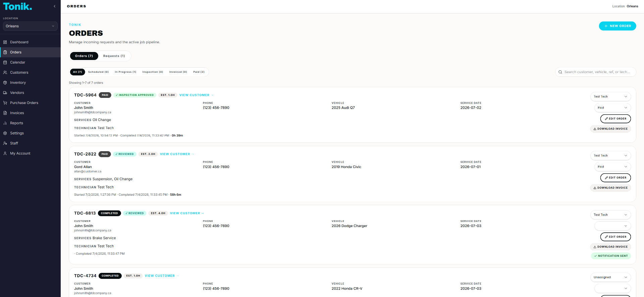Open Paid status dropdown for TDC-2822
The height and width of the screenshot is (297, 644).
pyautogui.click(x=612, y=167)
